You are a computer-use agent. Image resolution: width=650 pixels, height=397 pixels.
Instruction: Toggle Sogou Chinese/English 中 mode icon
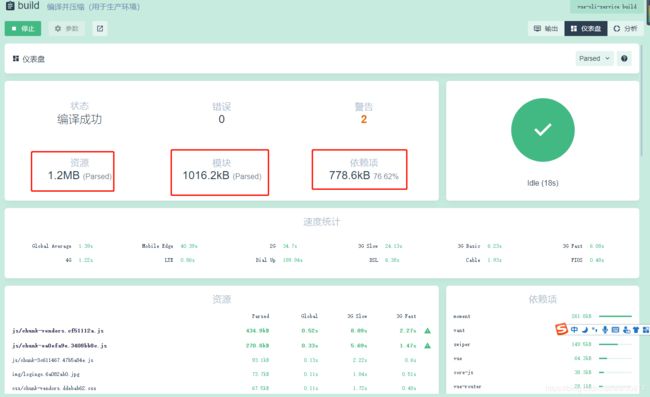point(574,330)
